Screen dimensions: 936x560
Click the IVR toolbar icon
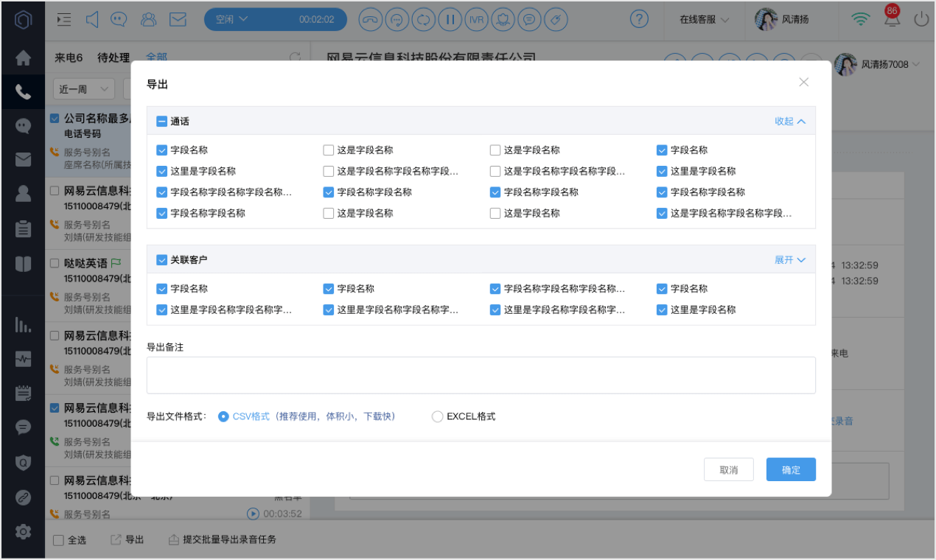(x=477, y=20)
